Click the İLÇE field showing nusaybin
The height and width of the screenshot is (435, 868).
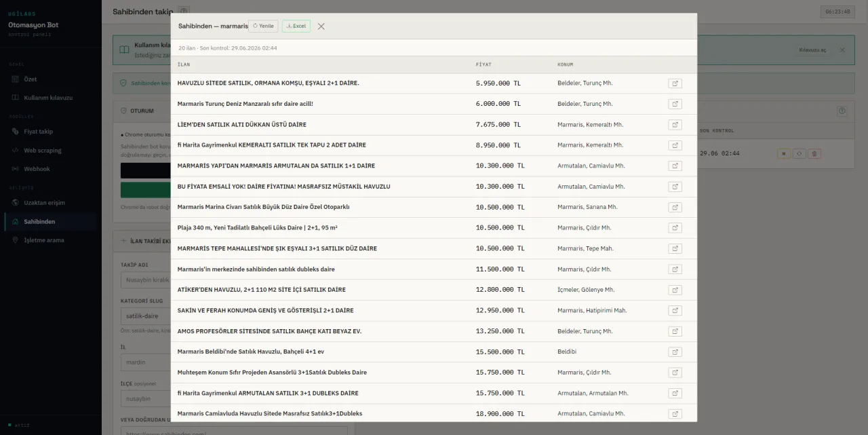coord(146,398)
